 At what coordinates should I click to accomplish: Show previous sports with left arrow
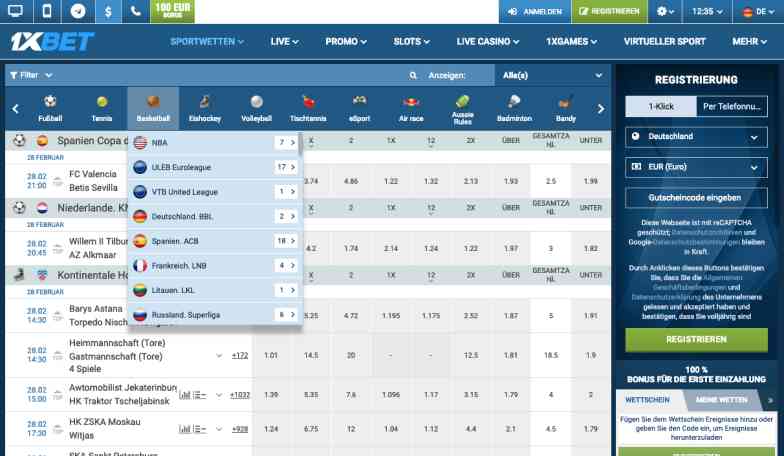15,108
